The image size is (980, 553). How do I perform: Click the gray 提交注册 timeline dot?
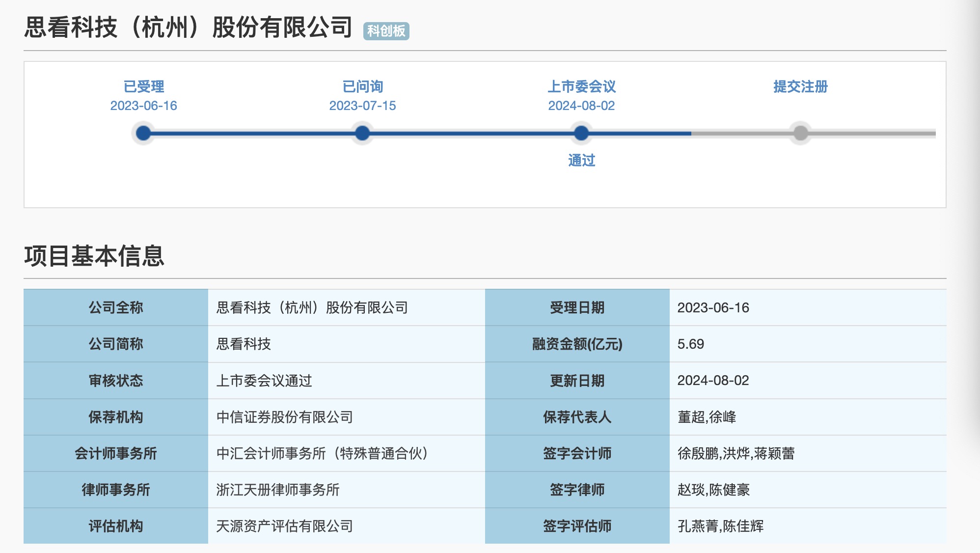click(x=800, y=133)
